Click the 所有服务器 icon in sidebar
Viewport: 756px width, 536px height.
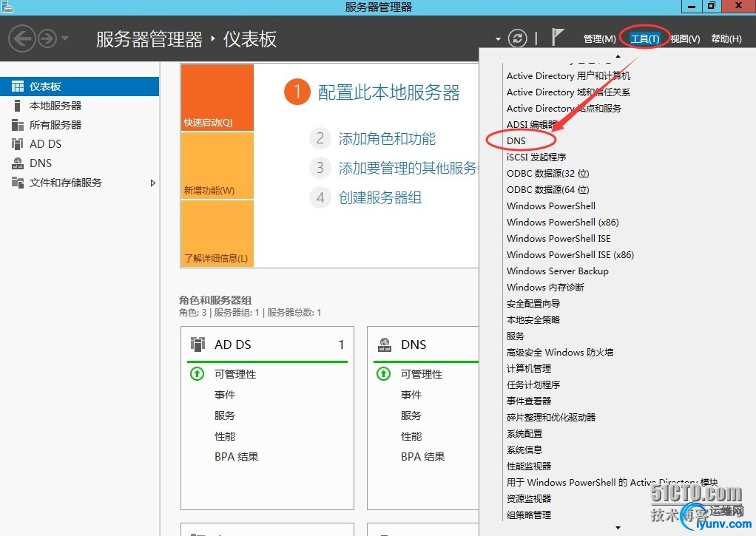click(x=17, y=125)
